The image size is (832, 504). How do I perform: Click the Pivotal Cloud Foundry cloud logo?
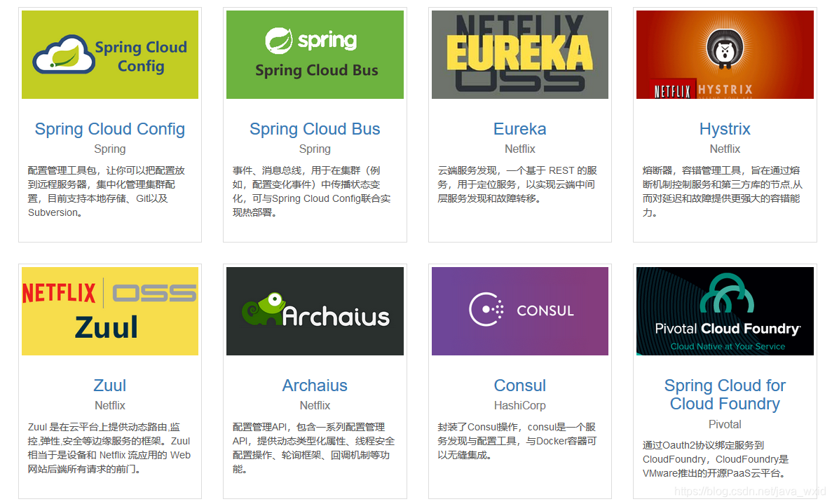click(727, 294)
